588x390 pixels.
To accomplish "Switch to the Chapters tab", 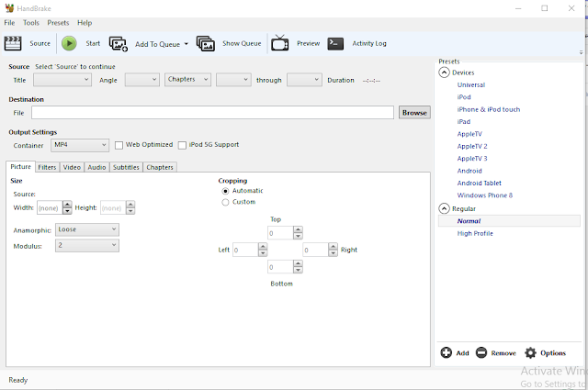I will (160, 167).
